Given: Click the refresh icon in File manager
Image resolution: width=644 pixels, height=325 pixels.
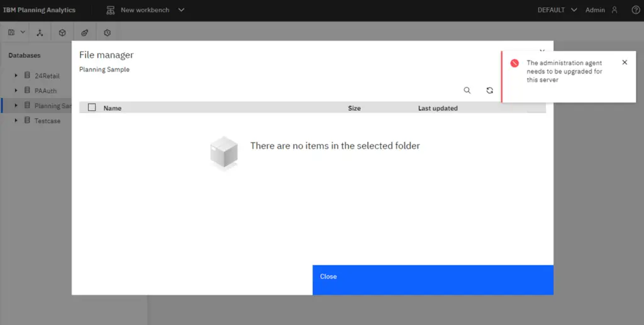Looking at the screenshot, I should click(x=489, y=91).
